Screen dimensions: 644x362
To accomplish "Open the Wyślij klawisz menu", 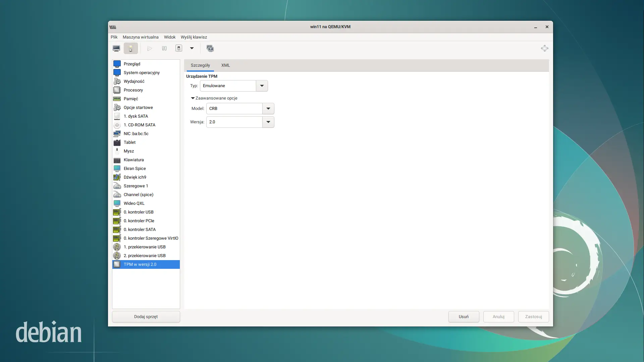I will (x=194, y=37).
